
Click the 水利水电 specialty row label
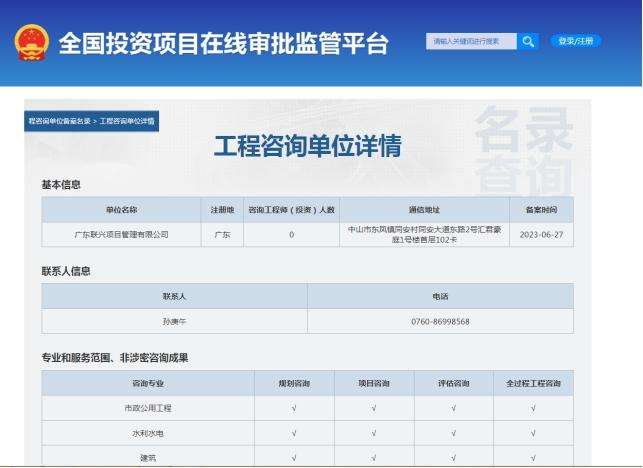(148, 433)
